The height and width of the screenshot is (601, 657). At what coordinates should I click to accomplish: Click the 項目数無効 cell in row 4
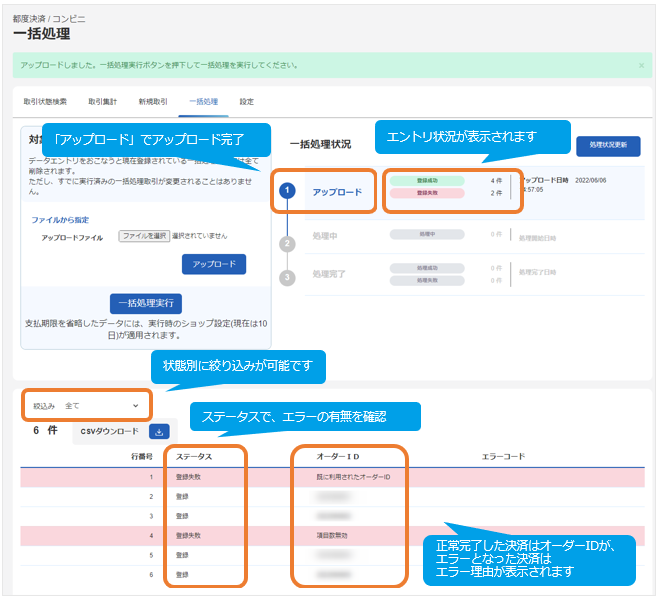(332, 536)
